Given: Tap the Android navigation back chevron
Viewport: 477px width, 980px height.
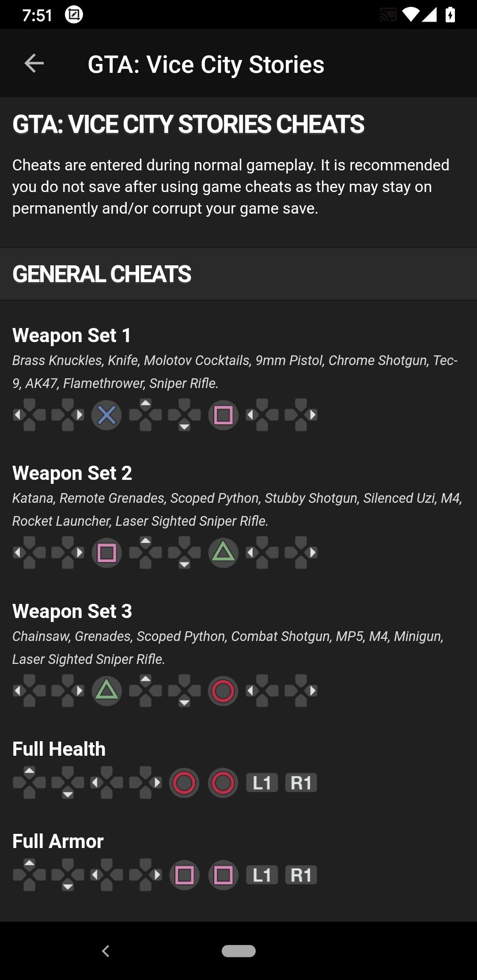Looking at the screenshot, I should (x=106, y=951).
